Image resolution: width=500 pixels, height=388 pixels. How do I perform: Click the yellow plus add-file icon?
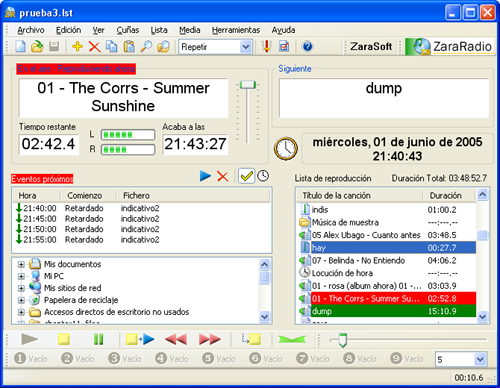(77, 47)
